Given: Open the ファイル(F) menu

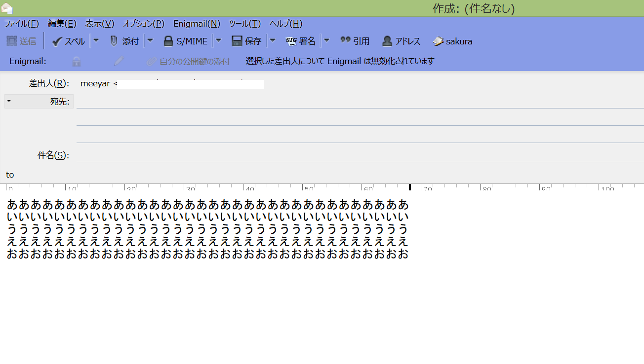Looking at the screenshot, I should pyautogui.click(x=21, y=24).
